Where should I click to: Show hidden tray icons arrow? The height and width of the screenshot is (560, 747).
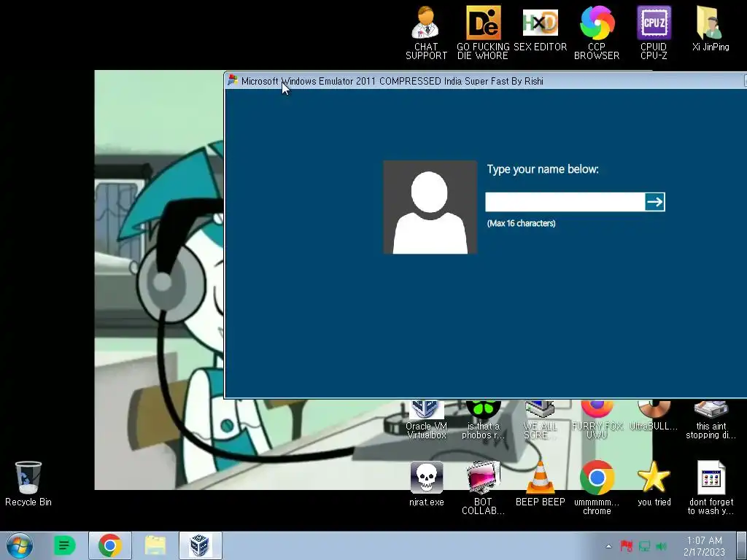(609, 545)
